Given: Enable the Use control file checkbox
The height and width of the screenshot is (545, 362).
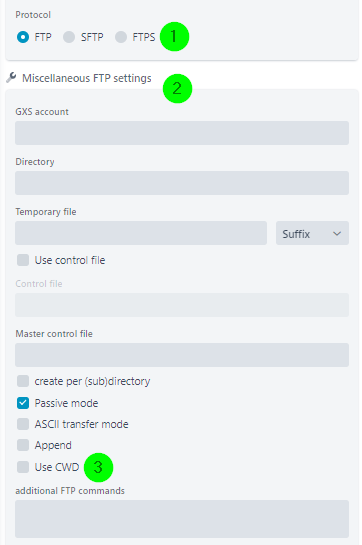Looking at the screenshot, I should pos(23,260).
